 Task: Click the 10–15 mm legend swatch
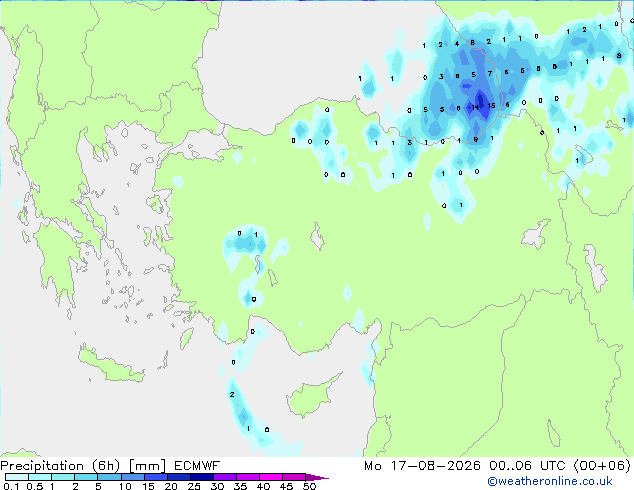pyautogui.click(x=133, y=477)
